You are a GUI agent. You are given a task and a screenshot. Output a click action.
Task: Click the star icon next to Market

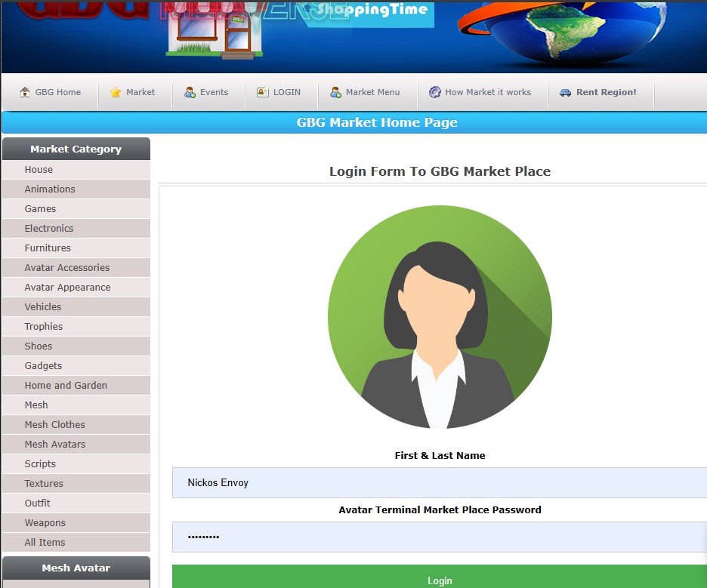coord(116,92)
